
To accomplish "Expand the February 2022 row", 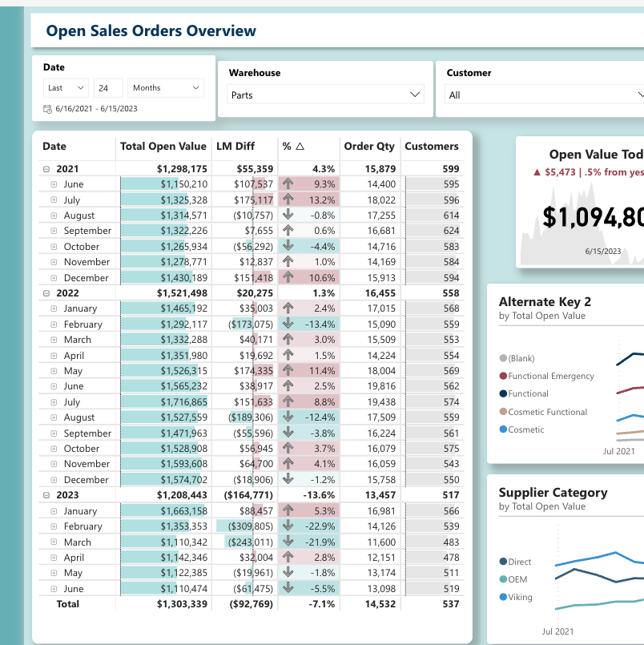I will pyautogui.click(x=54, y=325).
